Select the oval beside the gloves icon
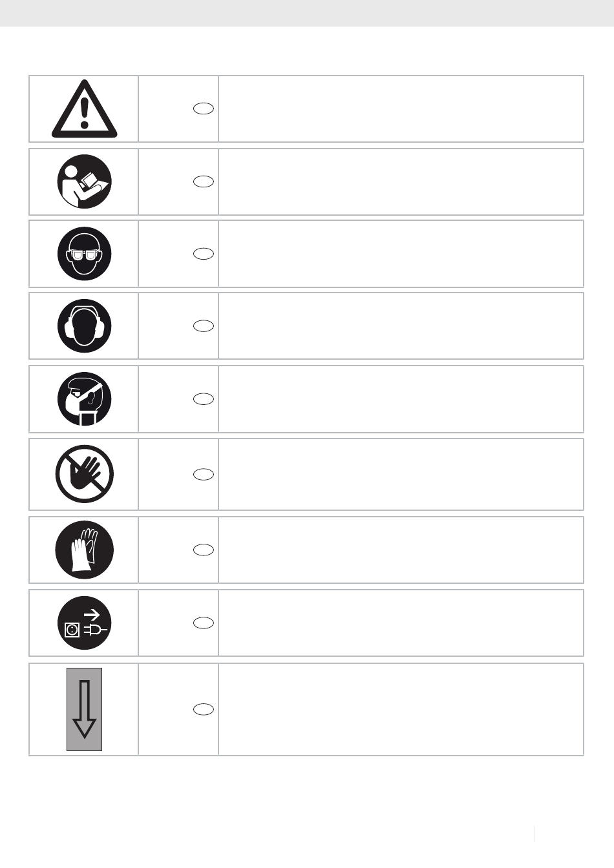The height and width of the screenshot is (868, 614). pos(204,550)
